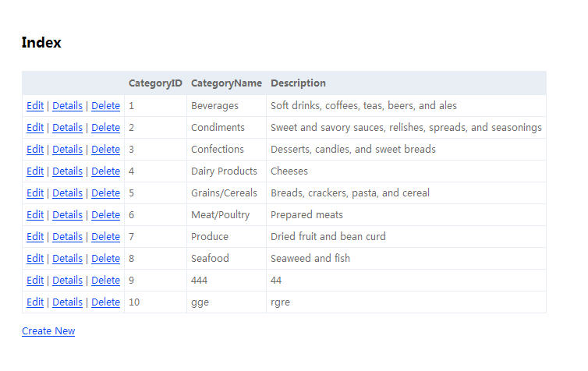
Task: Click the Create New link
Action: tap(48, 331)
